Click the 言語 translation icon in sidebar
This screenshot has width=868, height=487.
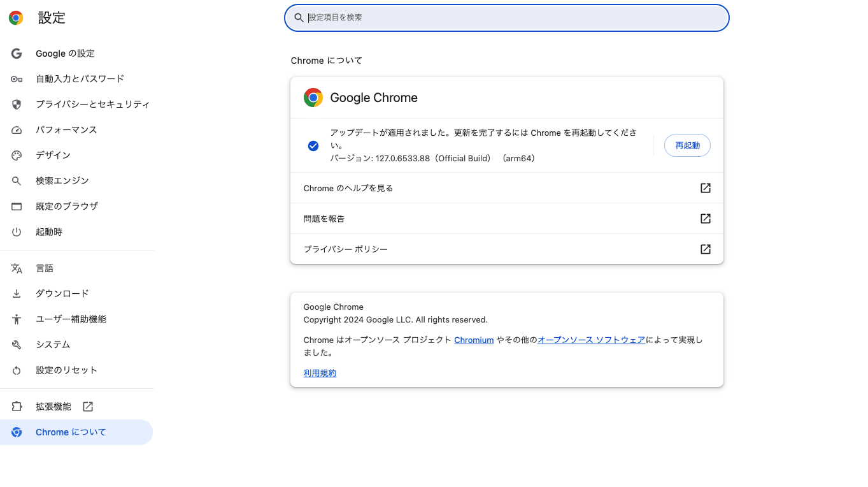pos(17,268)
